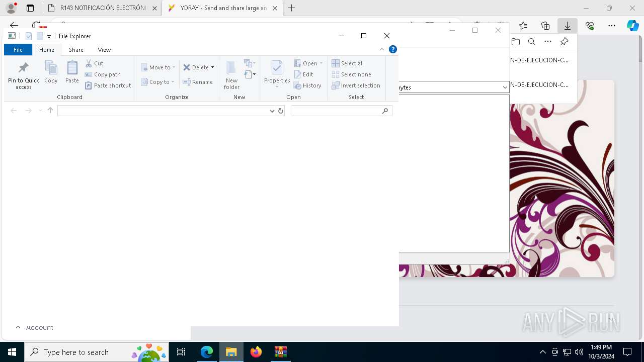Click Select none in ribbon
The height and width of the screenshot is (362, 644).
(352, 74)
